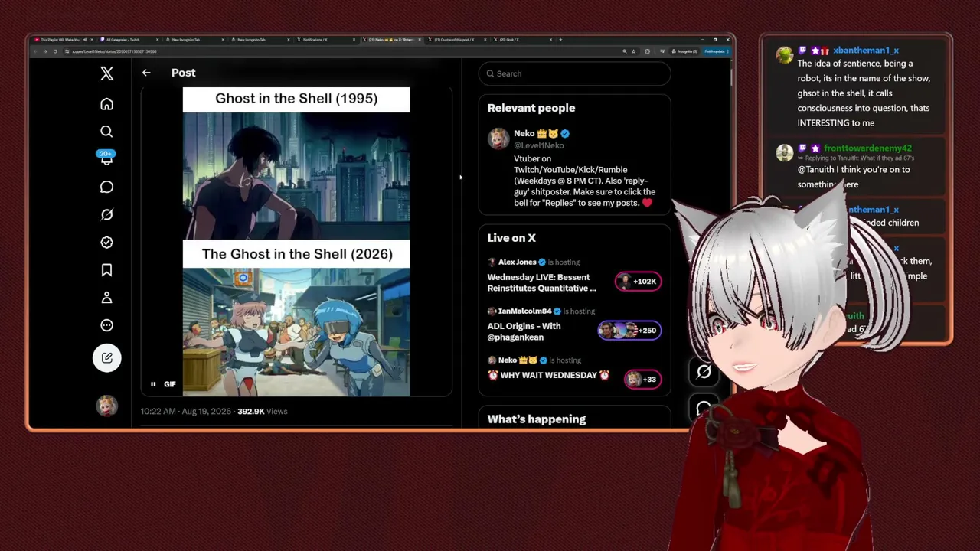Reload the page in the browser
980x551 pixels.
[x=55, y=51]
